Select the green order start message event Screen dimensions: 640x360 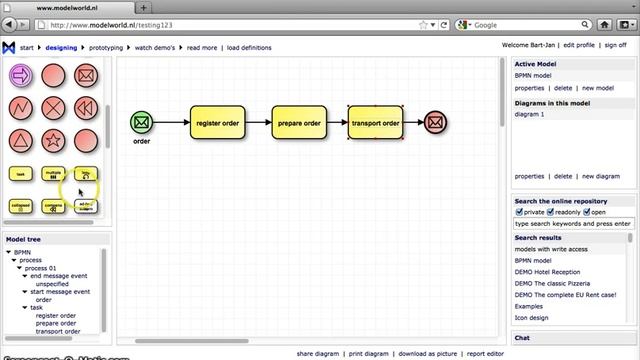click(142, 122)
